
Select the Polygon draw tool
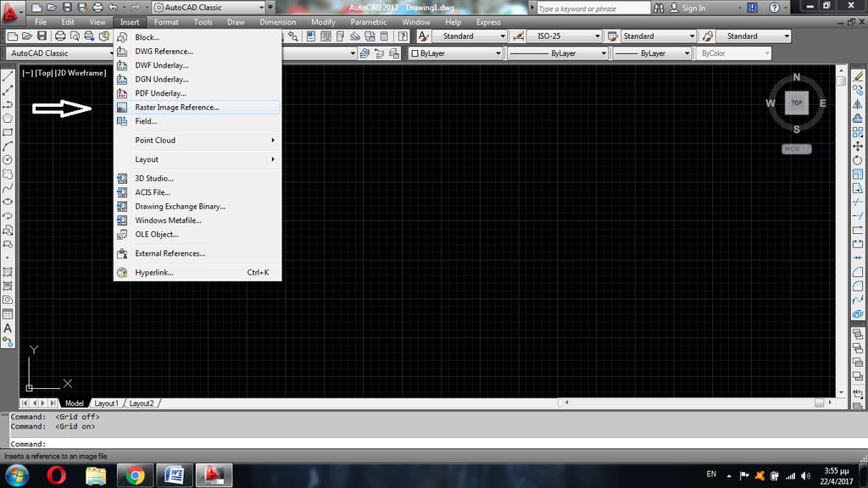[x=8, y=119]
